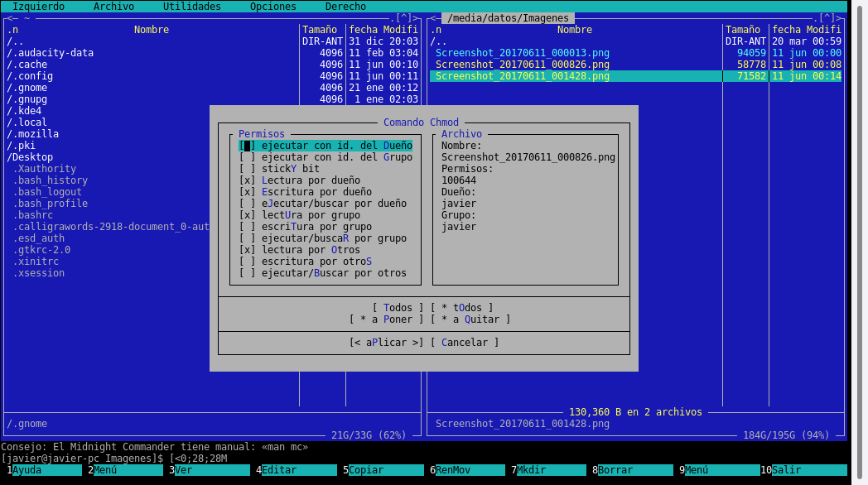Select .bash_history file in left panel

coord(50,180)
